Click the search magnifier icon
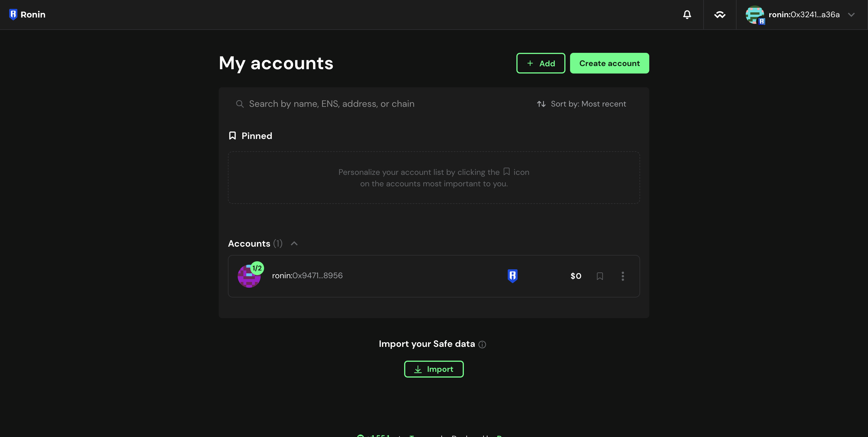 coord(240,104)
